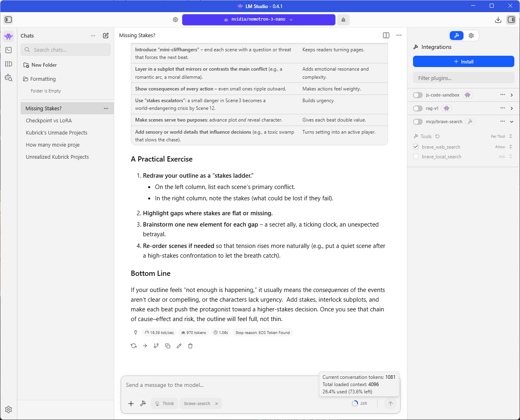Uncheck the brave_web_search tool checkbox
The image size is (520, 420).
click(x=416, y=147)
